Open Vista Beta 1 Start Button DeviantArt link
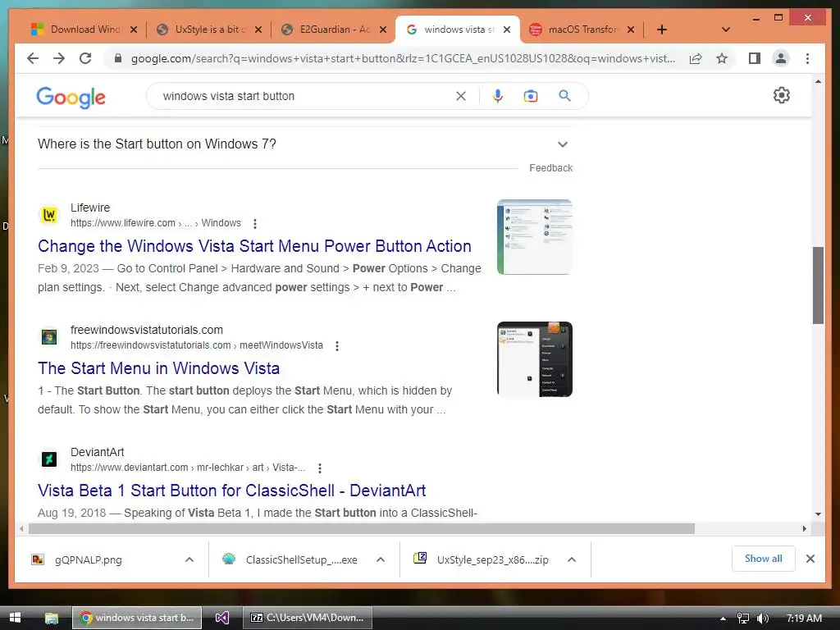 tap(232, 491)
